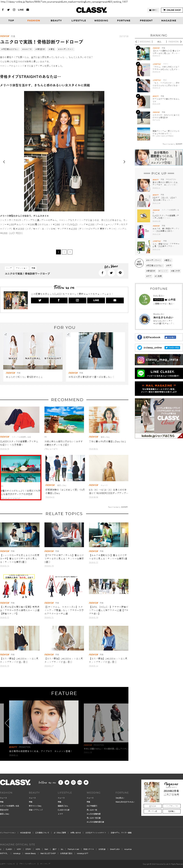Click the share icon on the WAVE NATURAL STRAIGHT card
Image resolution: width=183 pixels, height=868 pixels.
pyautogui.click(x=6, y=335)
